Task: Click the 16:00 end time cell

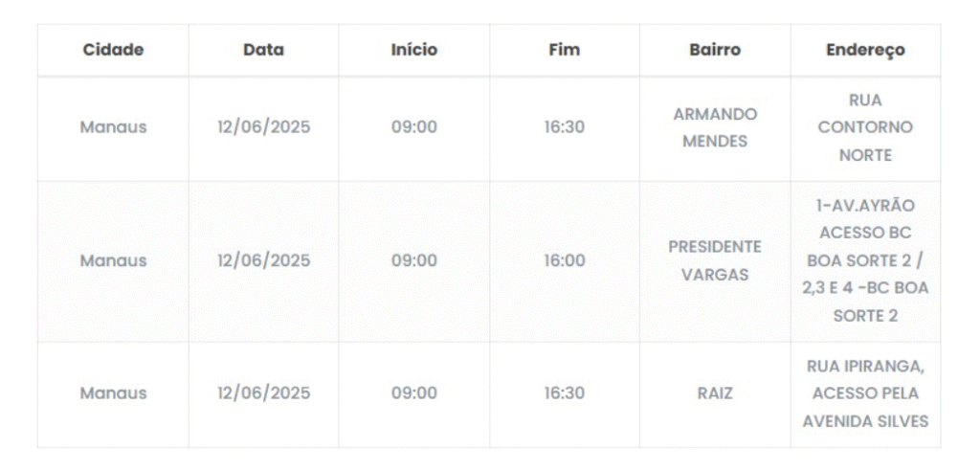Action: (565, 260)
